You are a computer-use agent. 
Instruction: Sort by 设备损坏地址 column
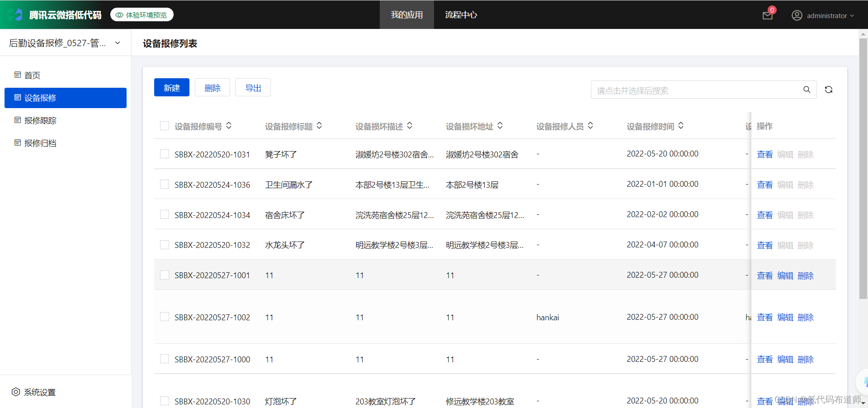tap(500, 126)
